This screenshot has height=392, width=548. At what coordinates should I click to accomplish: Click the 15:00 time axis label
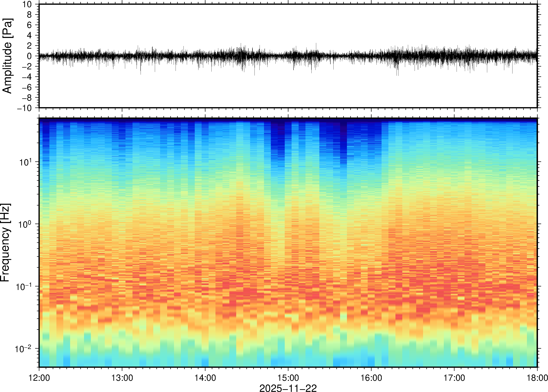[288, 378]
